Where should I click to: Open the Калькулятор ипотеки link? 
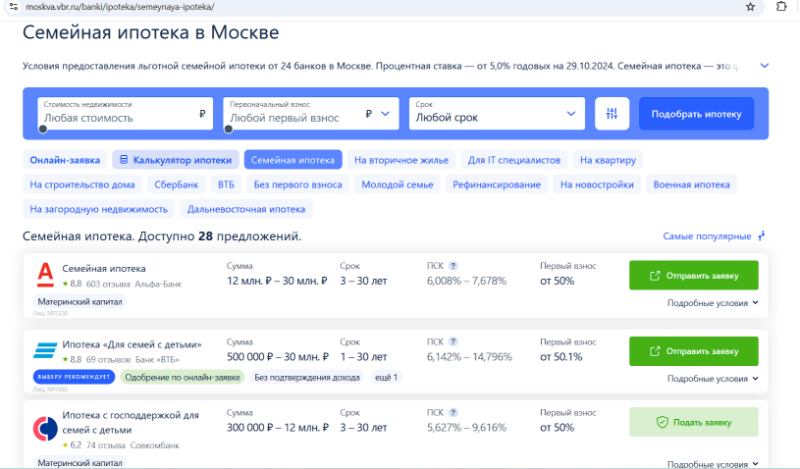pos(175,160)
